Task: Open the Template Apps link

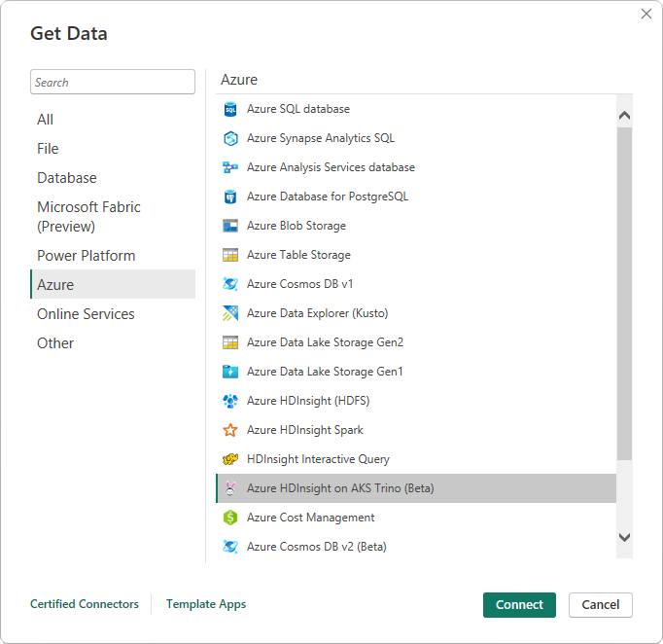Action: [x=206, y=604]
